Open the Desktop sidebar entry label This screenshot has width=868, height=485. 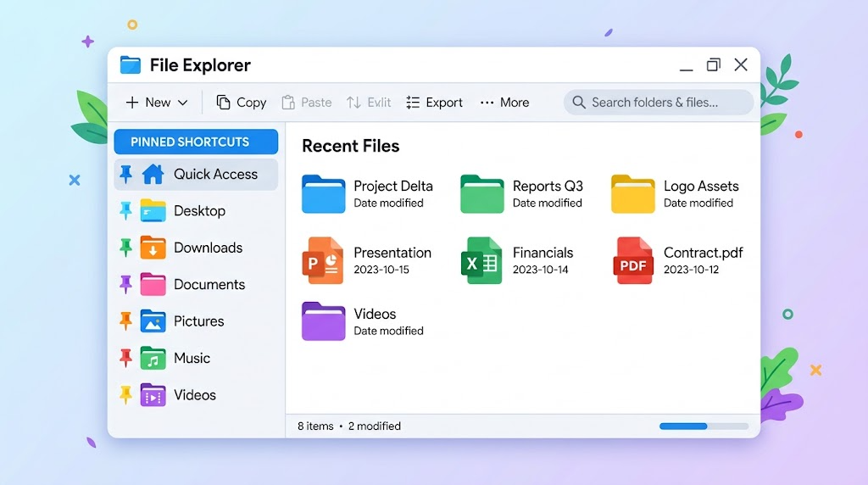pos(199,211)
